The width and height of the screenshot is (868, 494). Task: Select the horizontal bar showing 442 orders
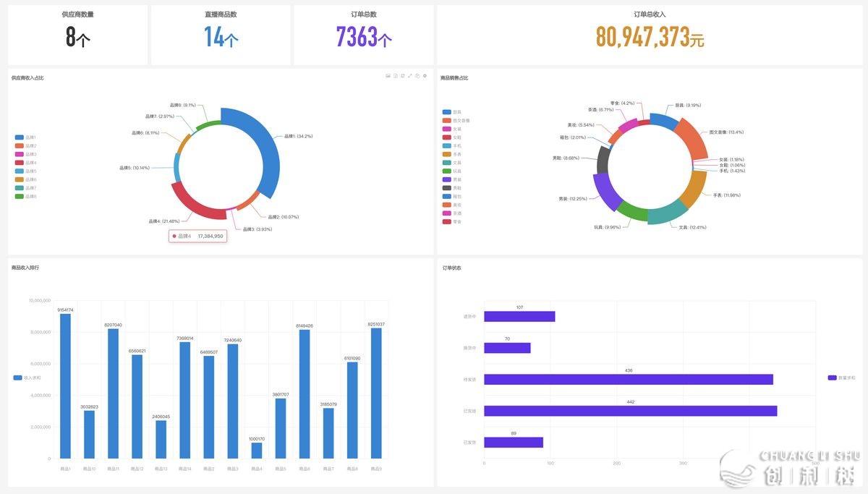(x=630, y=411)
